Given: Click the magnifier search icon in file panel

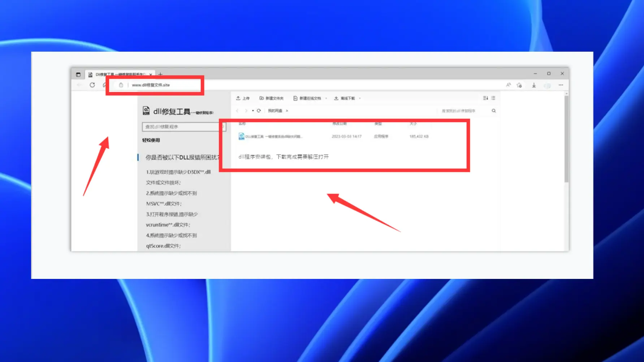Looking at the screenshot, I should 494,111.
